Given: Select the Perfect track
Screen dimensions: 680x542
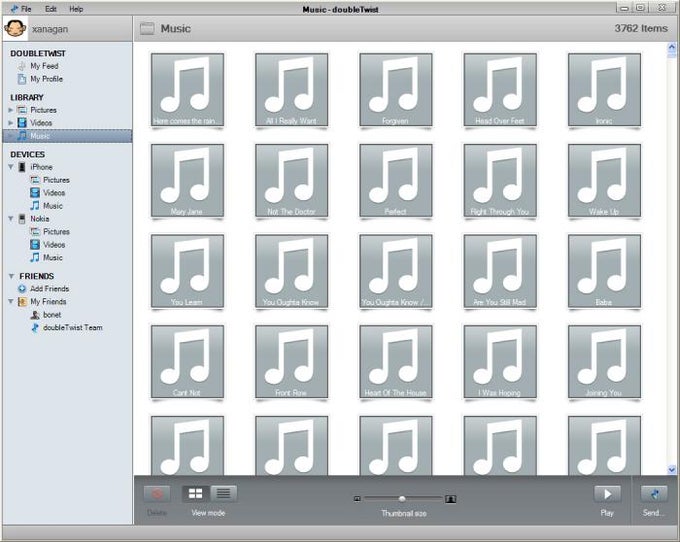Looking at the screenshot, I should click(396, 180).
